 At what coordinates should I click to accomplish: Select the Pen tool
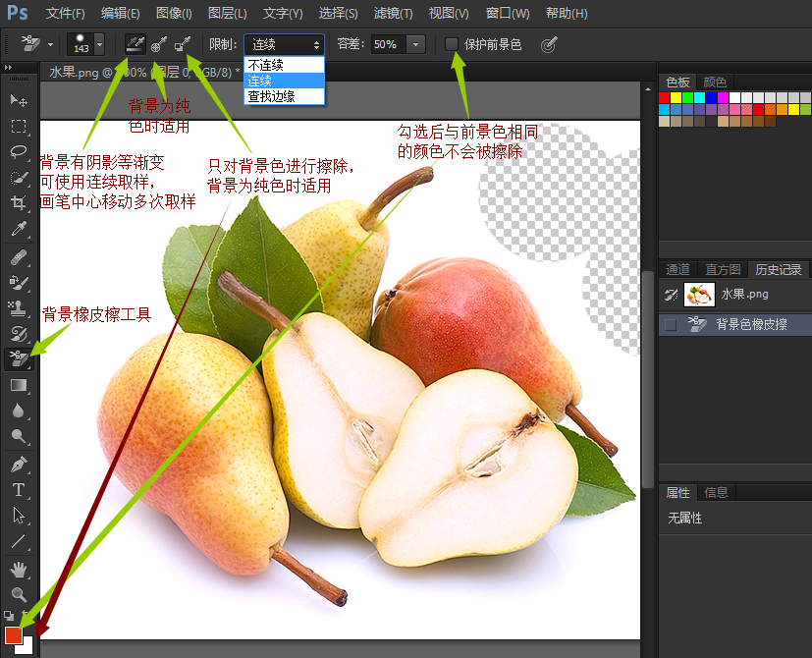[19, 465]
